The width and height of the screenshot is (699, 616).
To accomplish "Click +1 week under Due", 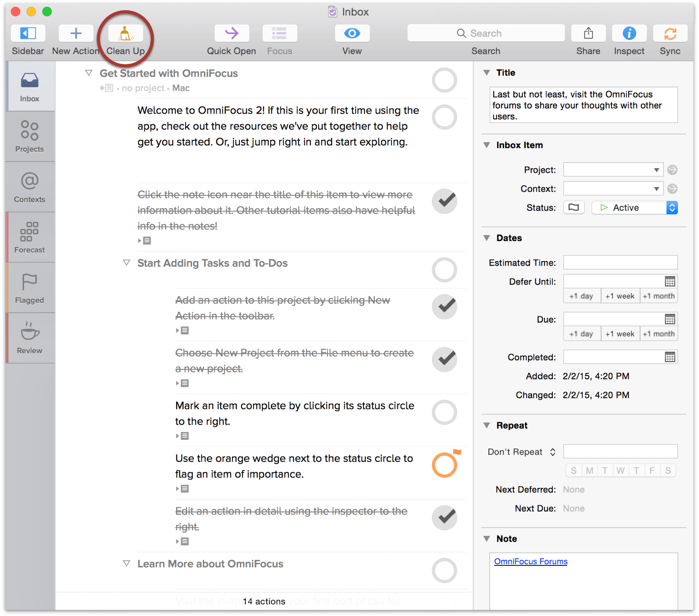I will (620, 334).
